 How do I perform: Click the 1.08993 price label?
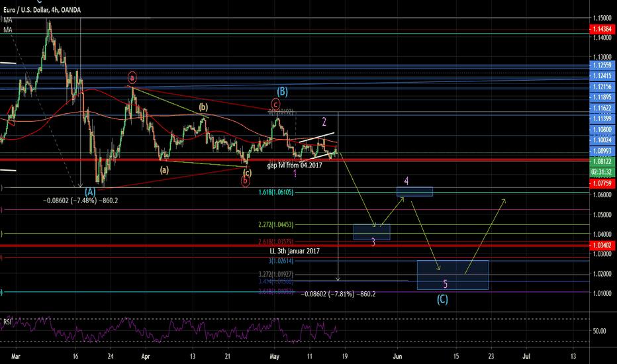[x=602, y=151]
